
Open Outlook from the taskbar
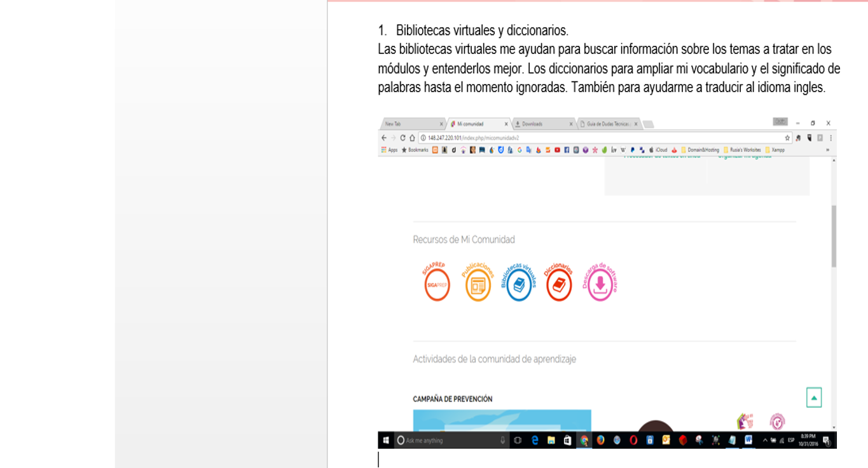tap(666, 440)
